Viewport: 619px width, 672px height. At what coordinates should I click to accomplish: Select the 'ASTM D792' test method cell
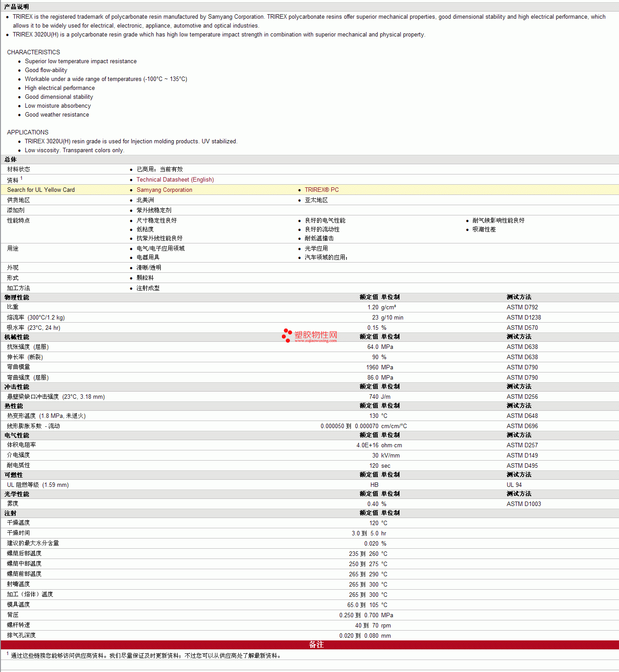(522, 308)
